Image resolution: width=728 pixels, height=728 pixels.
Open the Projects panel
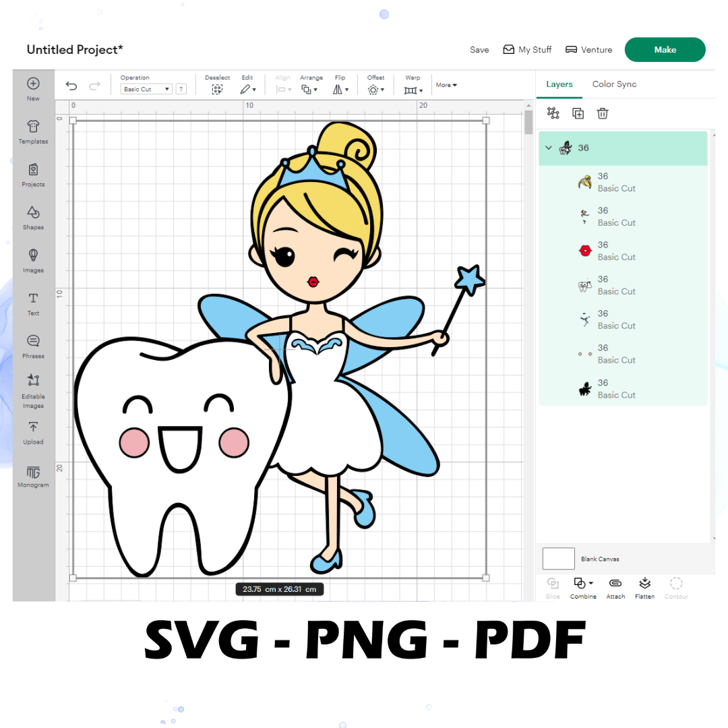coord(33,175)
